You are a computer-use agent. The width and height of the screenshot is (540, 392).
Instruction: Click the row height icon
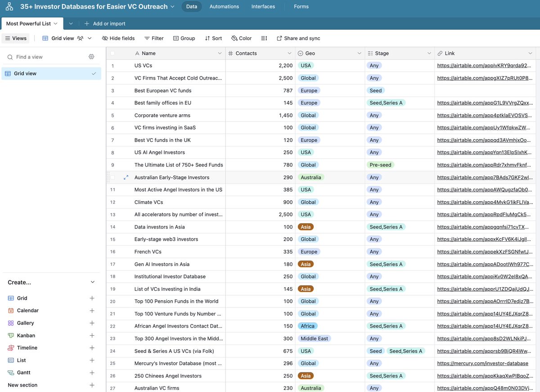pos(264,38)
